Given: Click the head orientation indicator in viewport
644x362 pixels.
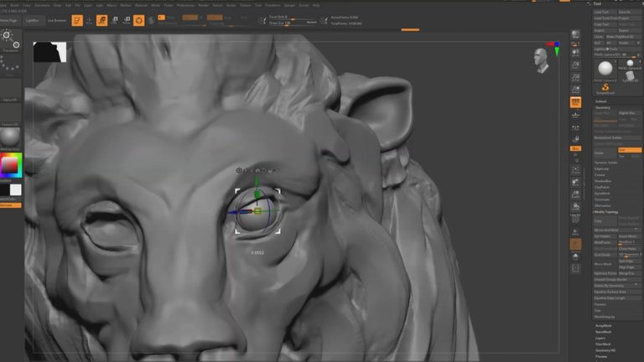Looking at the screenshot, I should point(542,60).
